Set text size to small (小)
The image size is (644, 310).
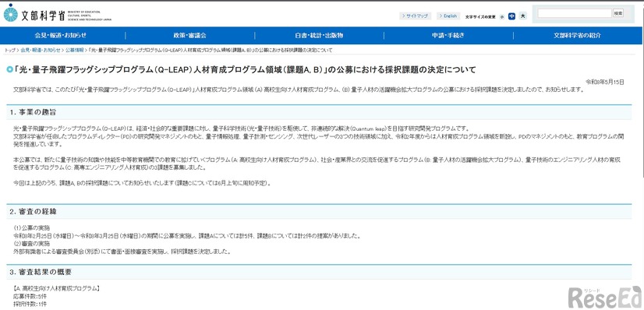point(502,17)
